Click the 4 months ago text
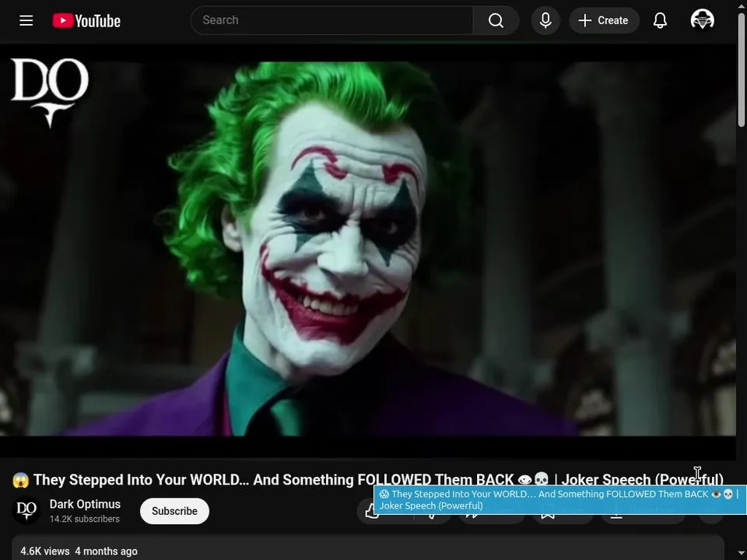 (107, 551)
